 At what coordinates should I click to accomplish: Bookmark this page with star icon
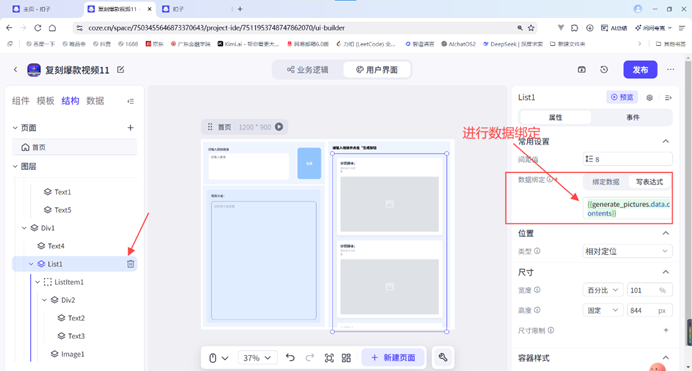531,28
